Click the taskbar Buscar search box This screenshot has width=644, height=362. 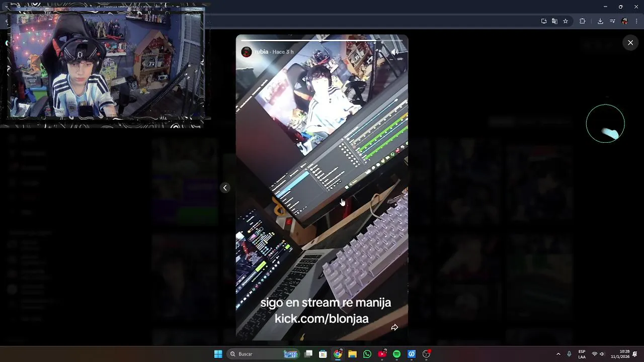pyautogui.click(x=264, y=354)
